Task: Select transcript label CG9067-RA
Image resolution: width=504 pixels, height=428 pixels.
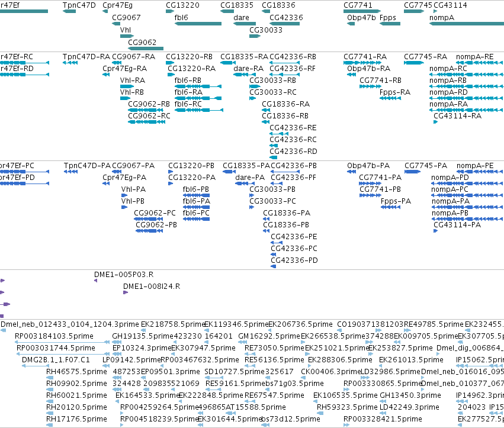Action: point(133,57)
